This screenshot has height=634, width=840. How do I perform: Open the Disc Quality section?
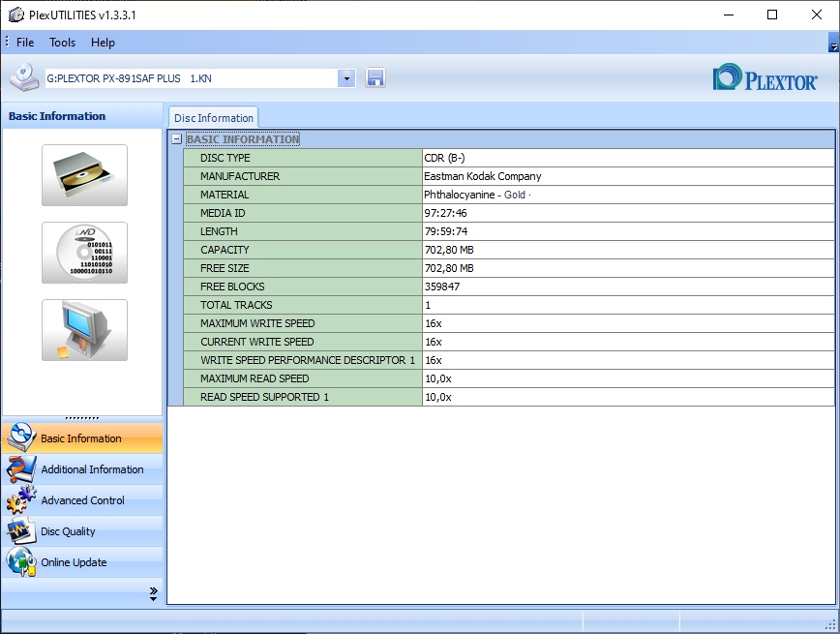(68, 531)
